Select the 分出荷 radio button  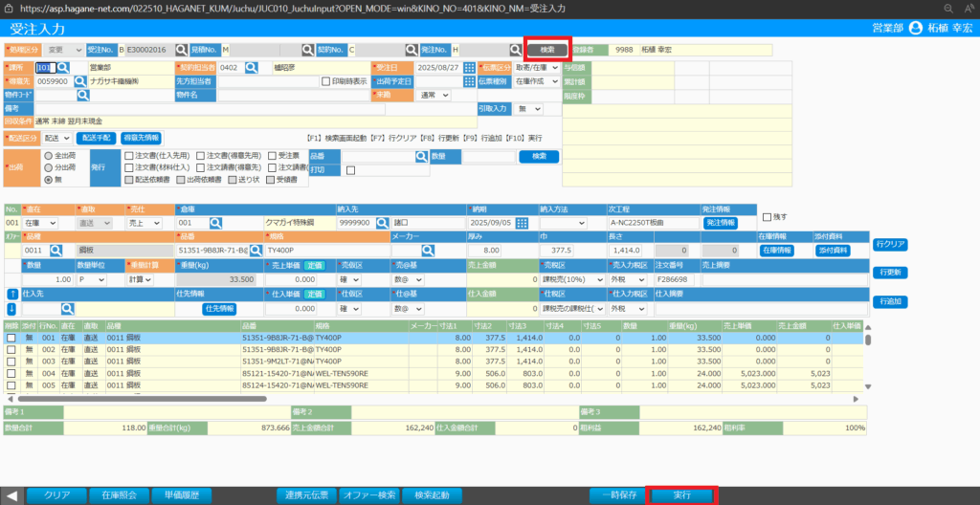click(48, 167)
